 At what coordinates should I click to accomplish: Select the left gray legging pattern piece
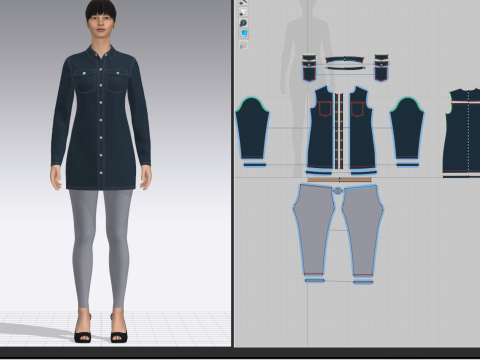pyautogui.click(x=314, y=229)
